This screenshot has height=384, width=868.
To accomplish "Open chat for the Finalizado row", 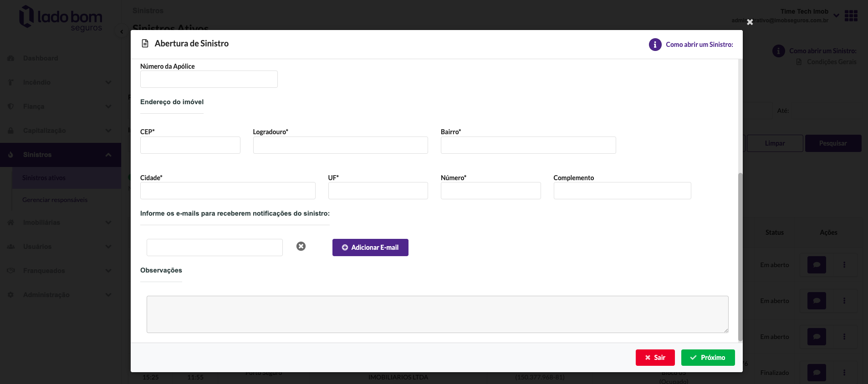I will tap(817, 373).
